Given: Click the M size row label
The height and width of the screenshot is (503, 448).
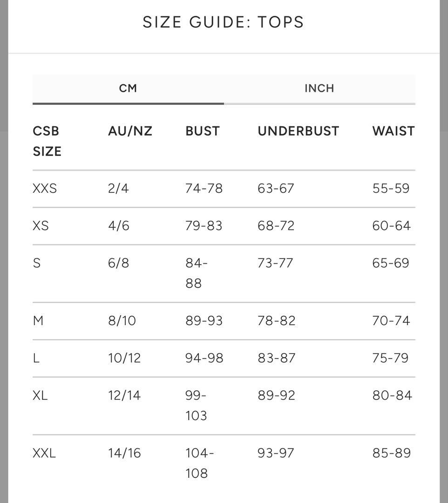Looking at the screenshot, I should click(38, 321).
